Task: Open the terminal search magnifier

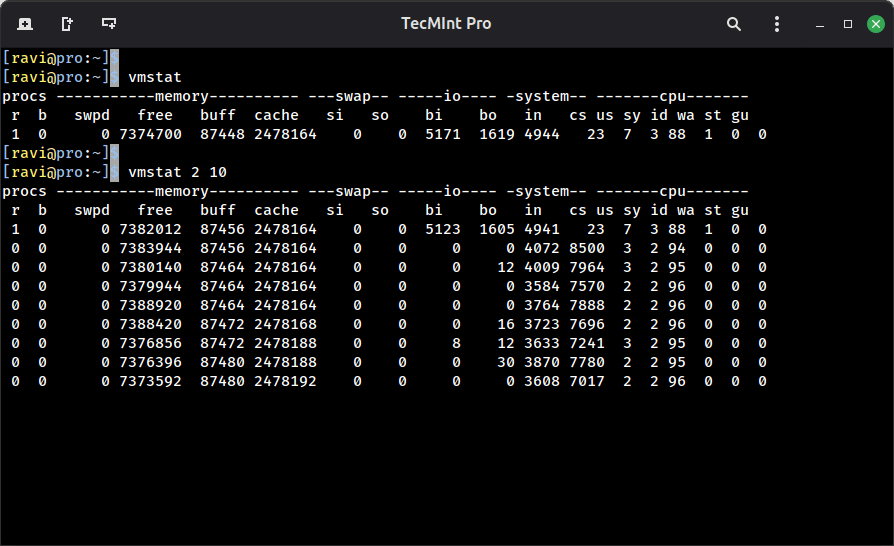Action: pos(734,24)
